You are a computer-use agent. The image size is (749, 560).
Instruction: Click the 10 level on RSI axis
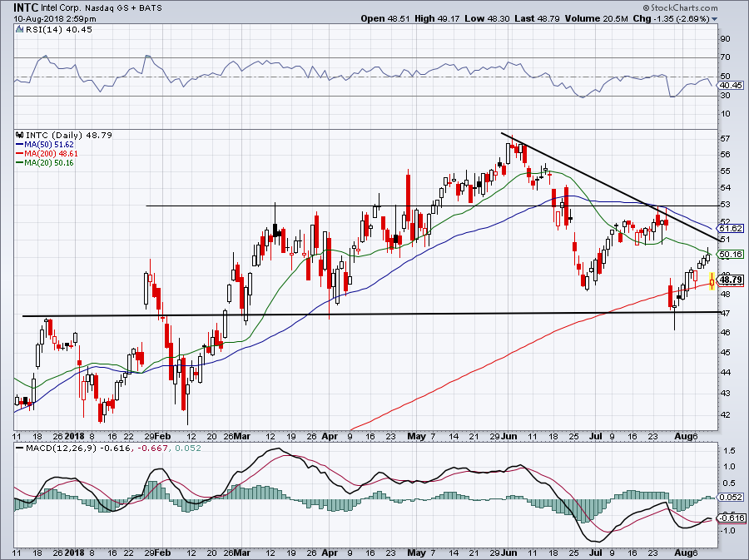[x=725, y=114]
